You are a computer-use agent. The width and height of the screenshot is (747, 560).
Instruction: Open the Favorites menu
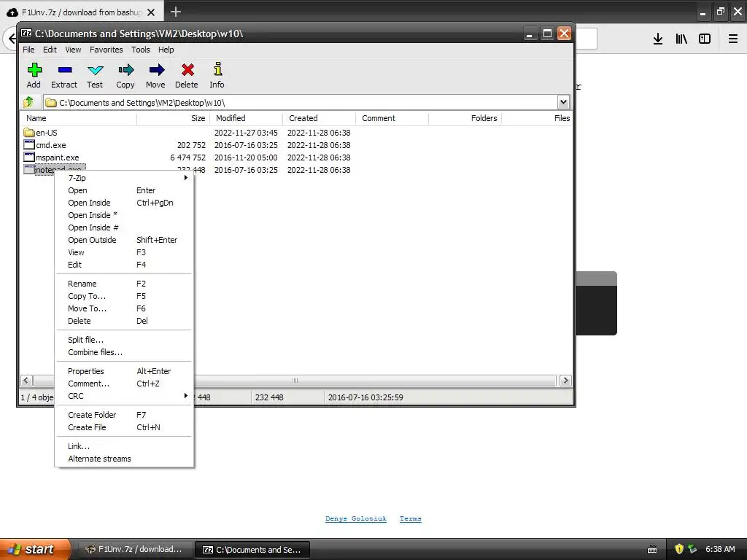coord(107,50)
